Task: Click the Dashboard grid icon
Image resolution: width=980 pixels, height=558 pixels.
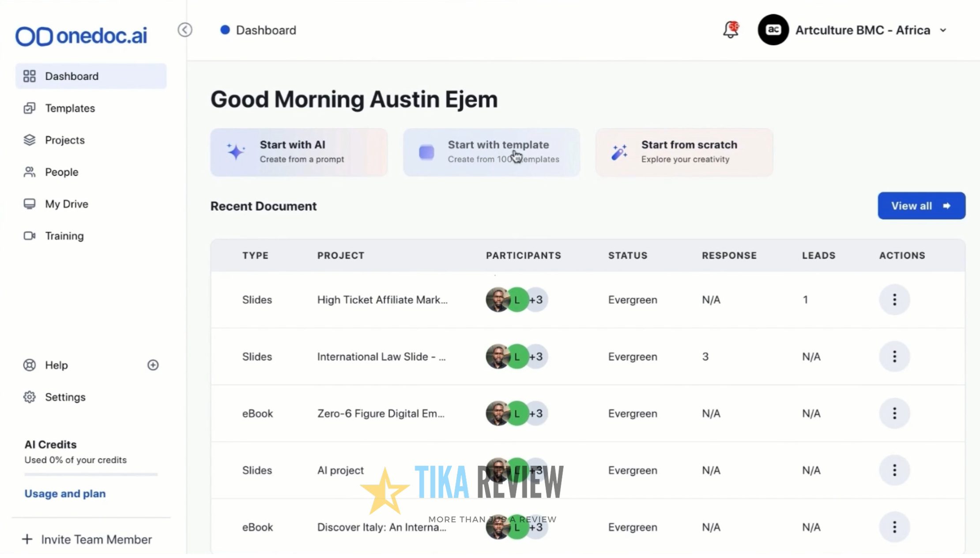Action: pos(30,76)
